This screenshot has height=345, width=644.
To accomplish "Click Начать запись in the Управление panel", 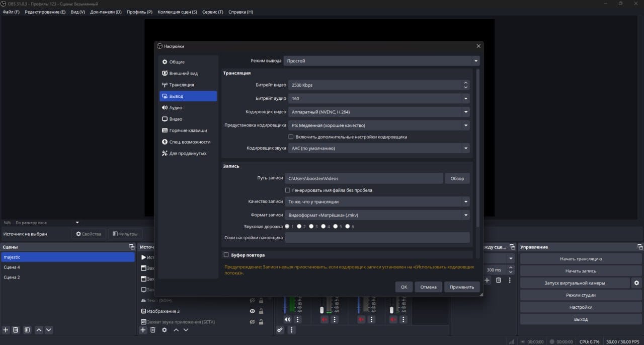I will point(581,271).
